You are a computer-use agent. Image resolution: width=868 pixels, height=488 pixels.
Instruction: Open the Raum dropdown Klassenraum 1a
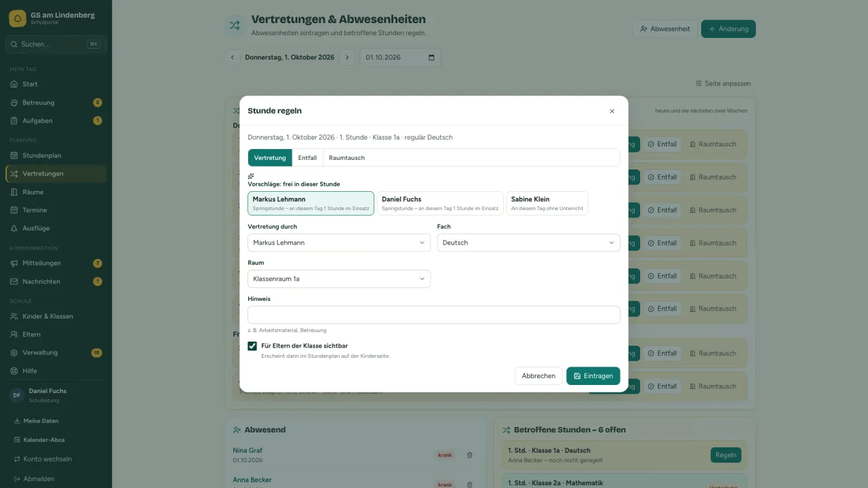(339, 279)
